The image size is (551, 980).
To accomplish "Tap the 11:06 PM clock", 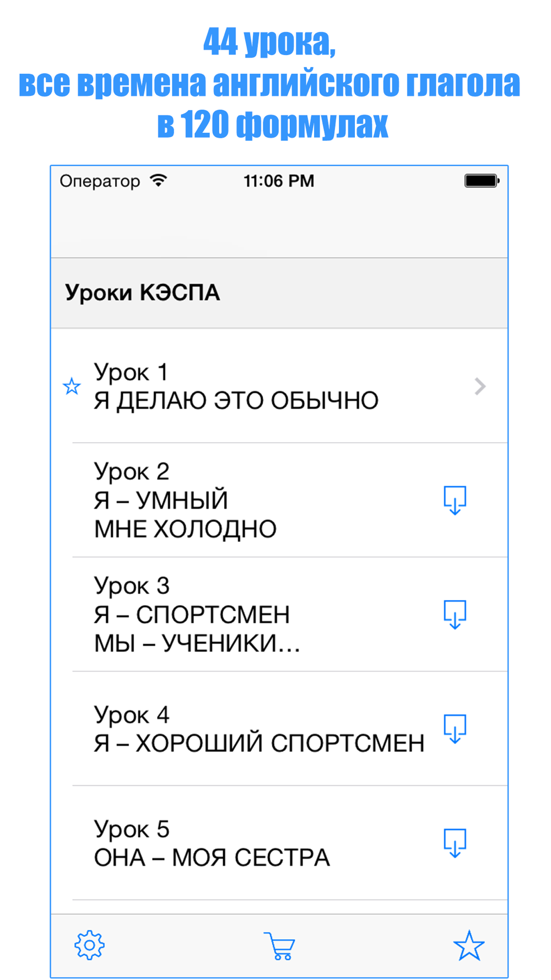I will point(279,181).
